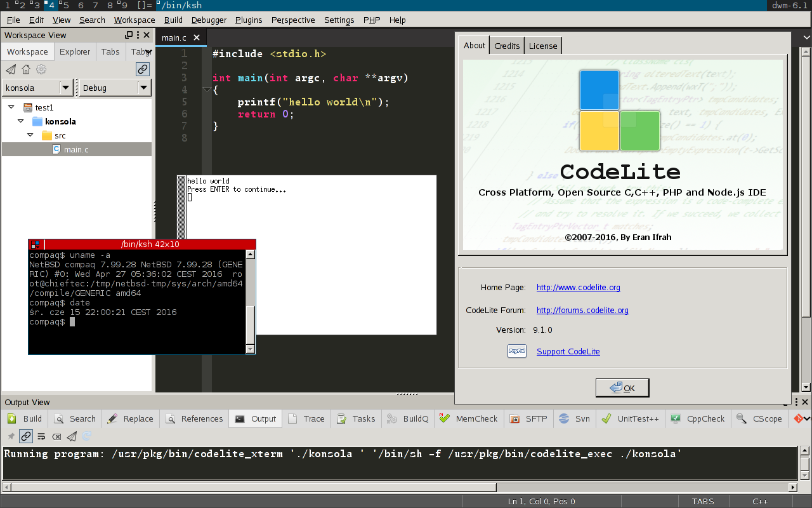Open the www.codelite.org home page link
The image size is (812, 508).
(579, 288)
